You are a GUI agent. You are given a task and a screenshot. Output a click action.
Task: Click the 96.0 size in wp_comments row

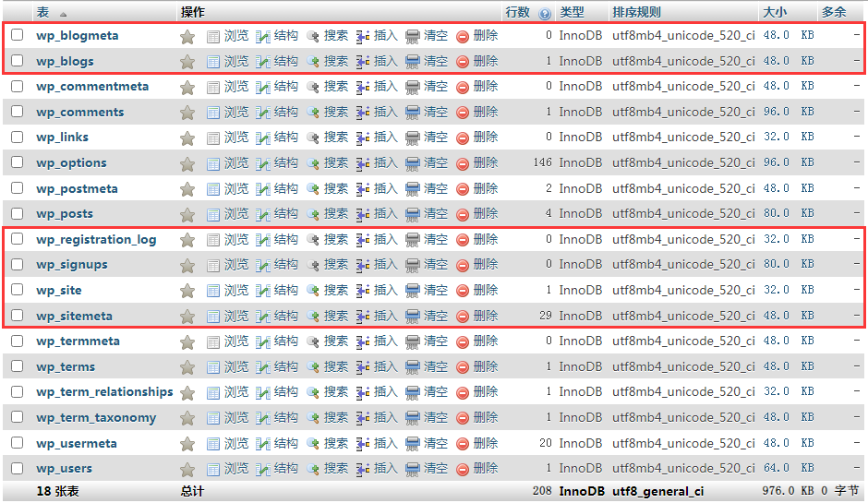[x=777, y=112]
